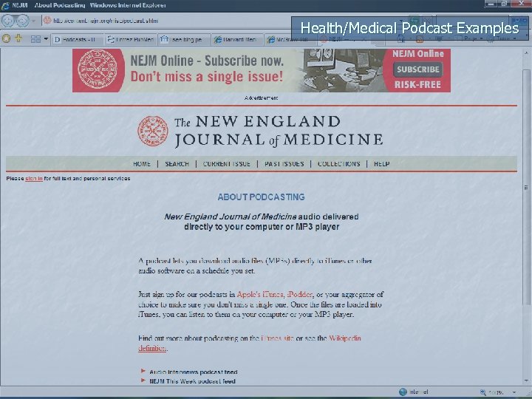Switch to the PubMed tab

(131, 40)
